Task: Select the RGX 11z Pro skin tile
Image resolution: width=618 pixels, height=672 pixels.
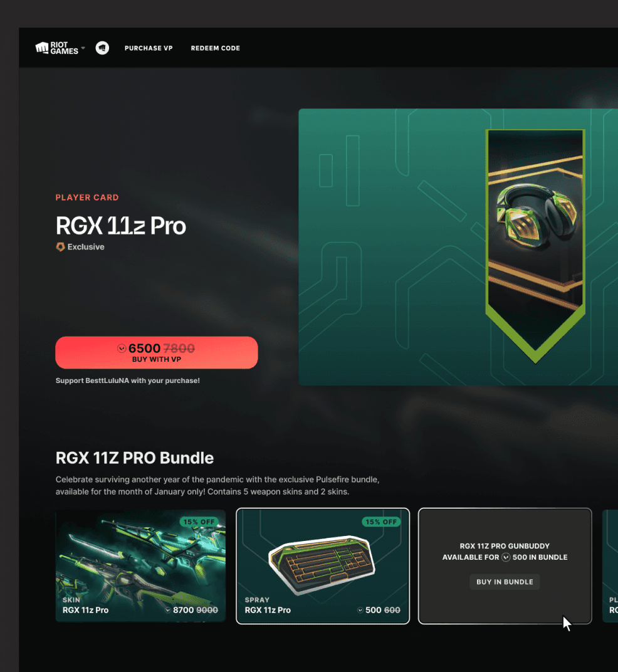Action: click(140, 565)
